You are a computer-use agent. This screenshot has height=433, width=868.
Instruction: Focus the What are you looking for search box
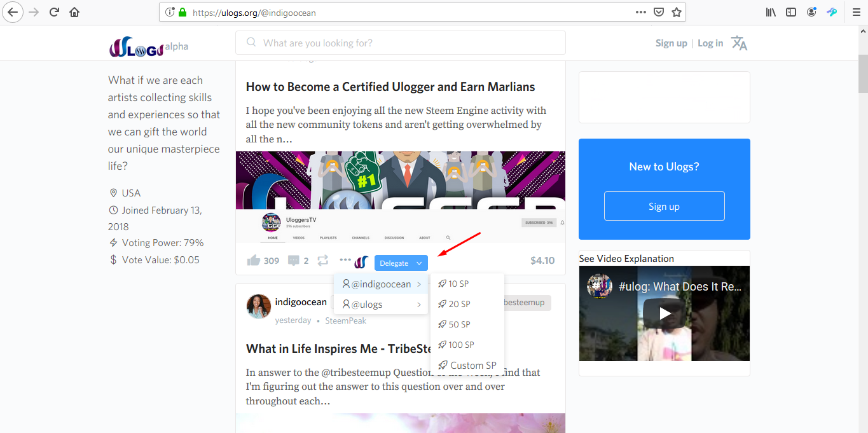(401, 43)
